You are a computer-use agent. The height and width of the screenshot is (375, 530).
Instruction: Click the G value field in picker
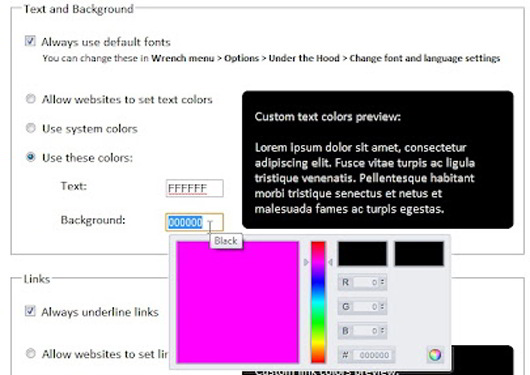coord(366,307)
